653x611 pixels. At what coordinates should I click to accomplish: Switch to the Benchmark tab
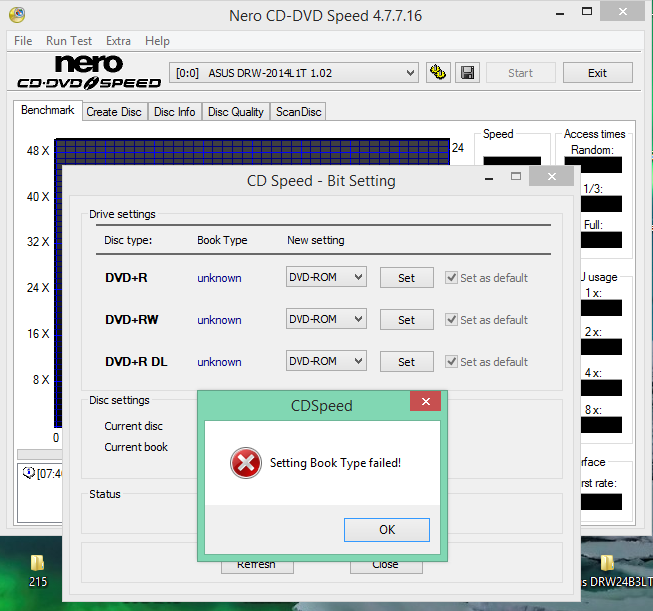point(47,110)
